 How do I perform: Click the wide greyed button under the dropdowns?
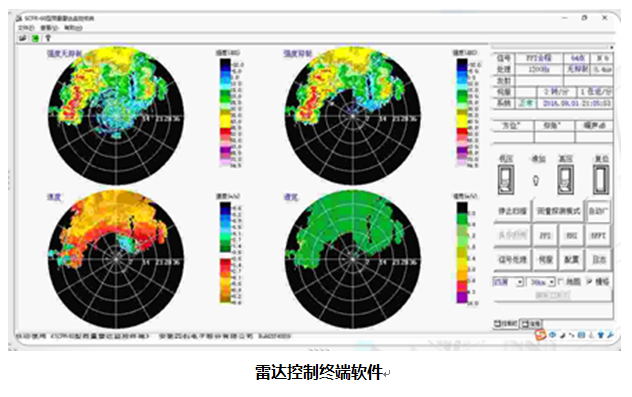(x=553, y=295)
